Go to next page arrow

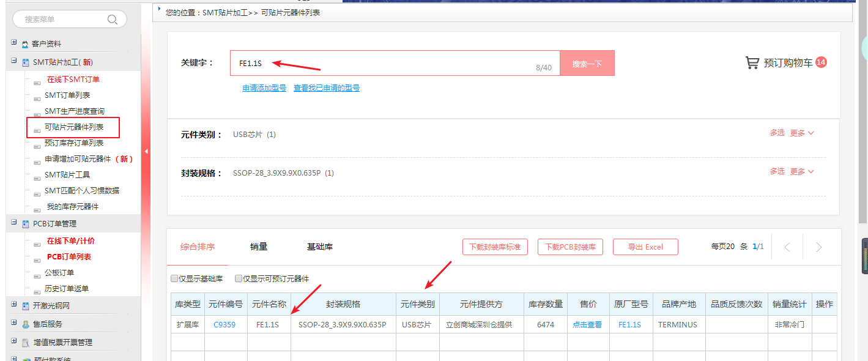pyautogui.click(x=818, y=247)
